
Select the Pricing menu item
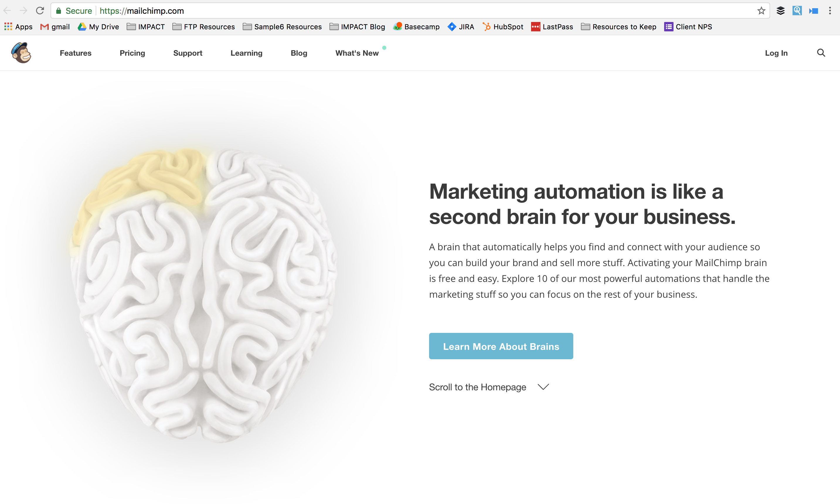(x=132, y=53)
